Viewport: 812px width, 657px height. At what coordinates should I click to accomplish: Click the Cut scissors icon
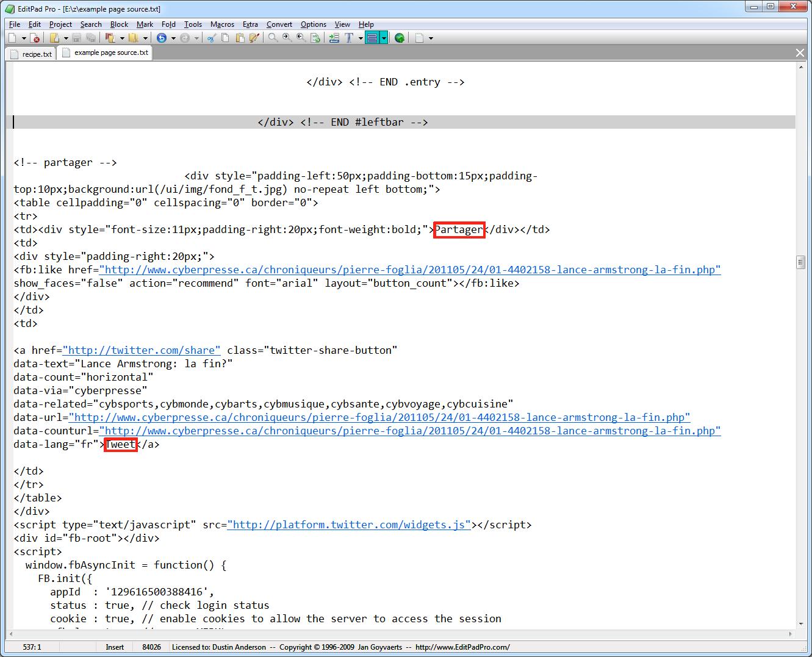point(211,38)
